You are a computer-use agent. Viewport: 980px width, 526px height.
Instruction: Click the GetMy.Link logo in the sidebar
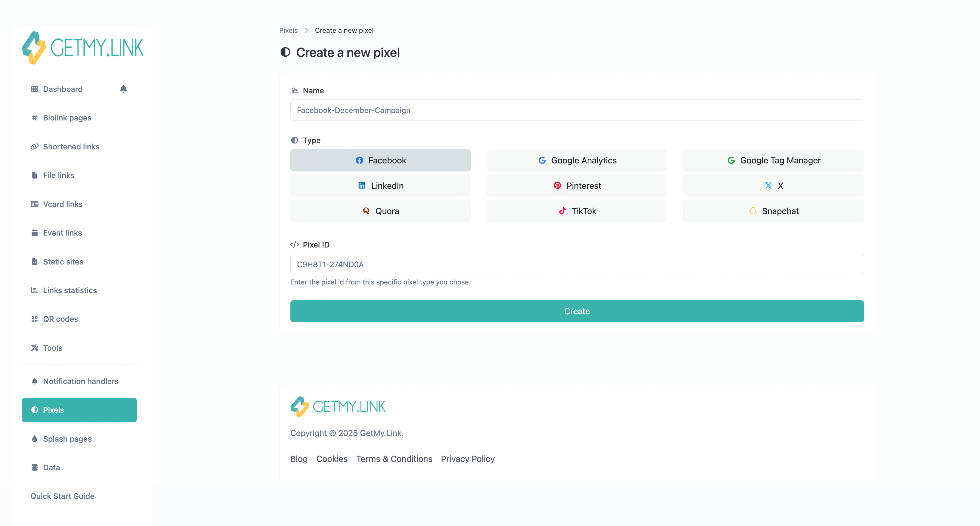click(x=83, y=48)
